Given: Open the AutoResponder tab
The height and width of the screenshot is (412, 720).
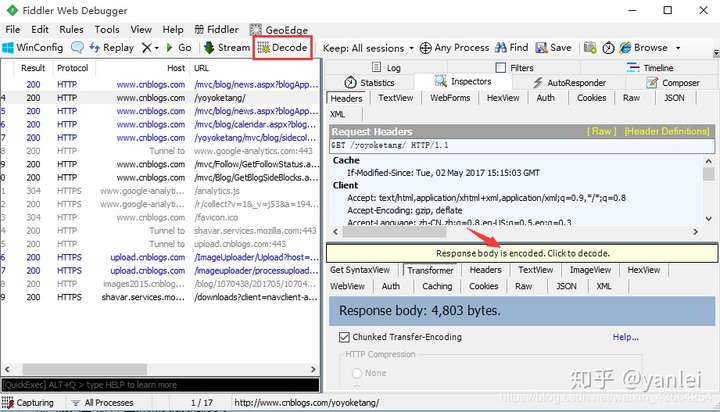Looking at the screenshot, I should pos(569,83).
